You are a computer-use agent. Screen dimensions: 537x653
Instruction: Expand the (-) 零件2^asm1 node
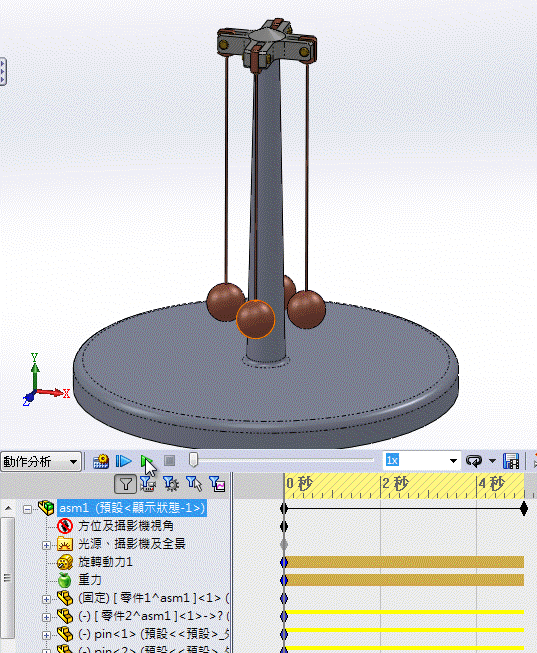click(46, 617)
